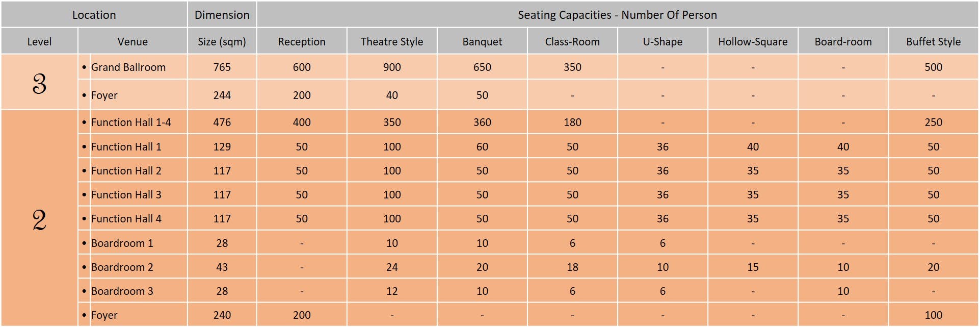Click the Location header cell
The height and width of the screenshot is (329, 980).
(x=94, y=14)
